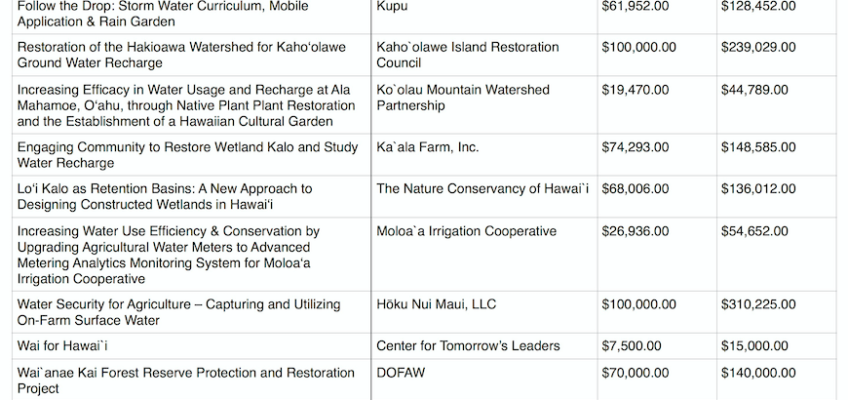Select the $310,225.00 amount
This screenshot has height=400, width=848.
tap(758, 304)
